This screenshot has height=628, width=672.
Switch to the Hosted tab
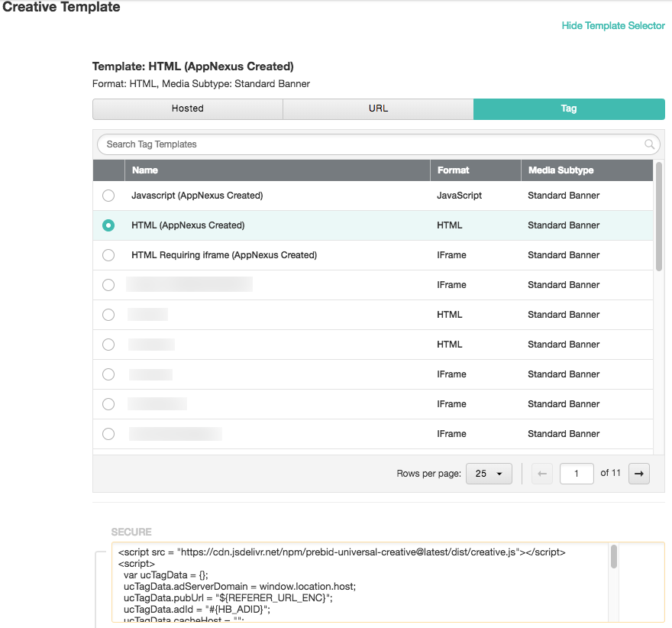coord(188,108)
